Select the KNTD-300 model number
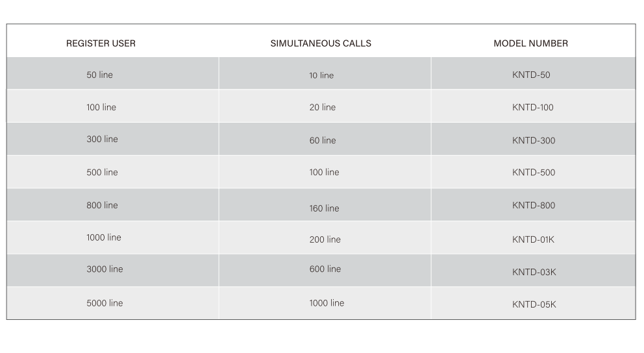 pyautogui.click(x=533, y=141)
